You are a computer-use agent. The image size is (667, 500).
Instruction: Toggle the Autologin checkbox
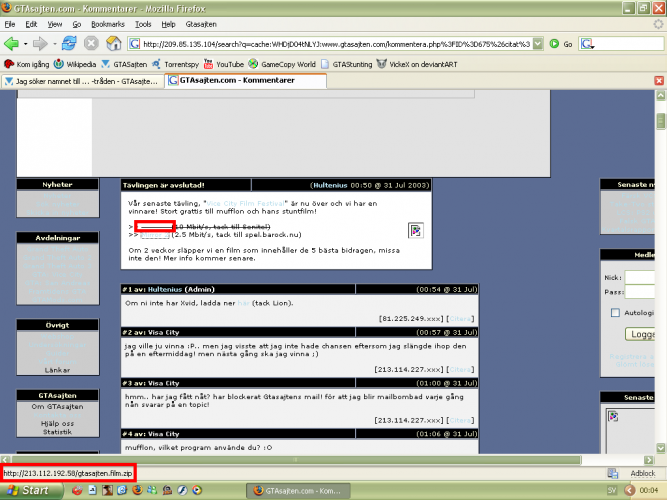click(x=615, y=313)
